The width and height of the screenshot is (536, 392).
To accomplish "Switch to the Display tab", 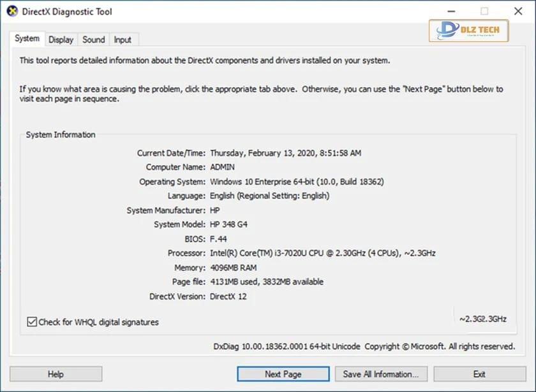I will coord(61,40).
